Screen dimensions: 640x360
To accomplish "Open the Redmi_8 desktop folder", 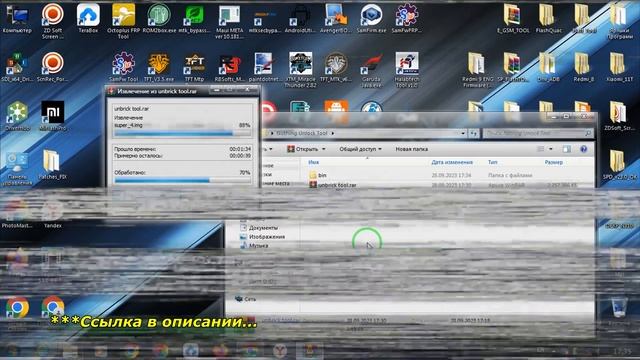I will pos(584,67).
